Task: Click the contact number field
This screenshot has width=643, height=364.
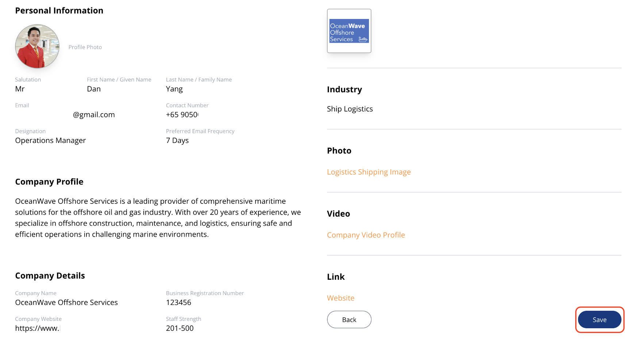Action: point(182,115)
